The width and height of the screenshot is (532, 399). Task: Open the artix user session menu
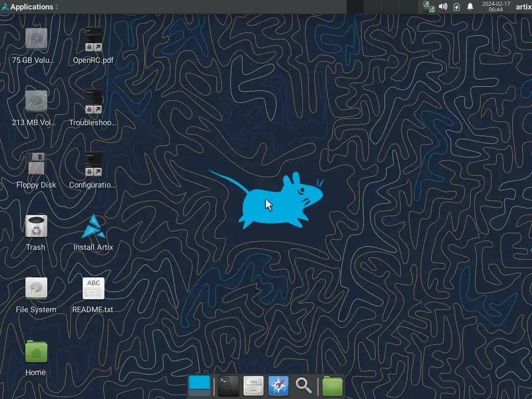(x=524, y=6)
